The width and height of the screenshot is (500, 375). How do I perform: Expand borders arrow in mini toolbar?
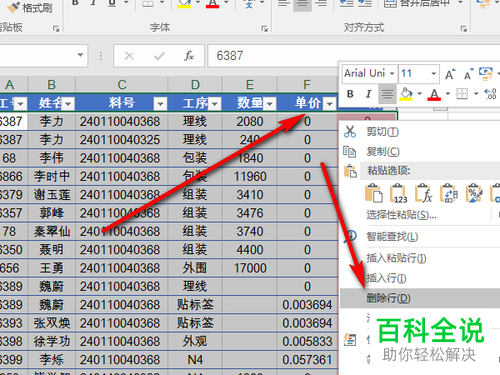click(x=476, y=94)
